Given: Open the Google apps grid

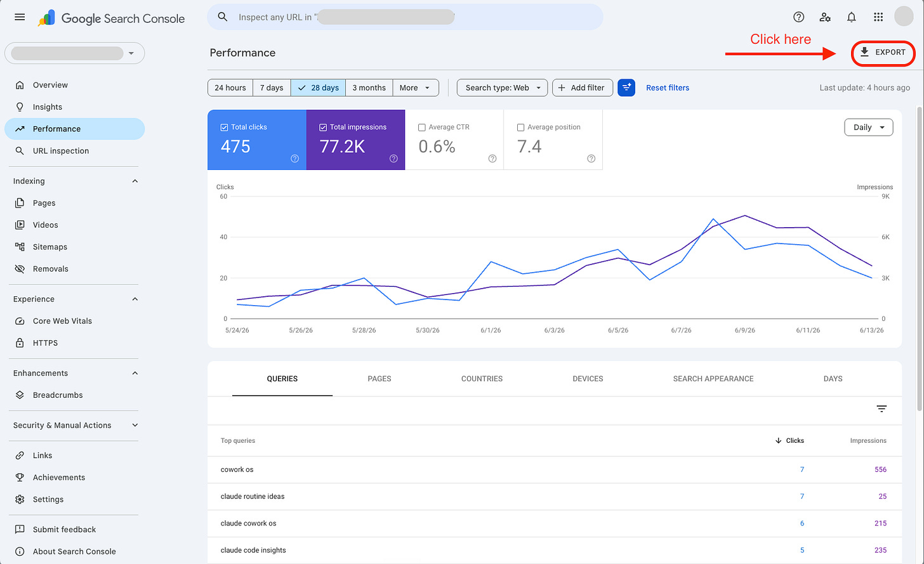Looking at the screenshot, I should [878, 17].
